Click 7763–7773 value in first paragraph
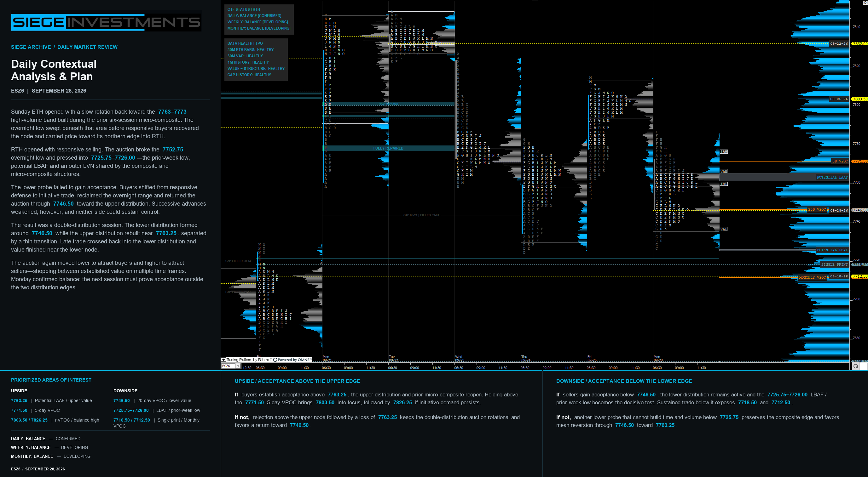This screenshot has width=868, height=477. (x=172, y=112)
